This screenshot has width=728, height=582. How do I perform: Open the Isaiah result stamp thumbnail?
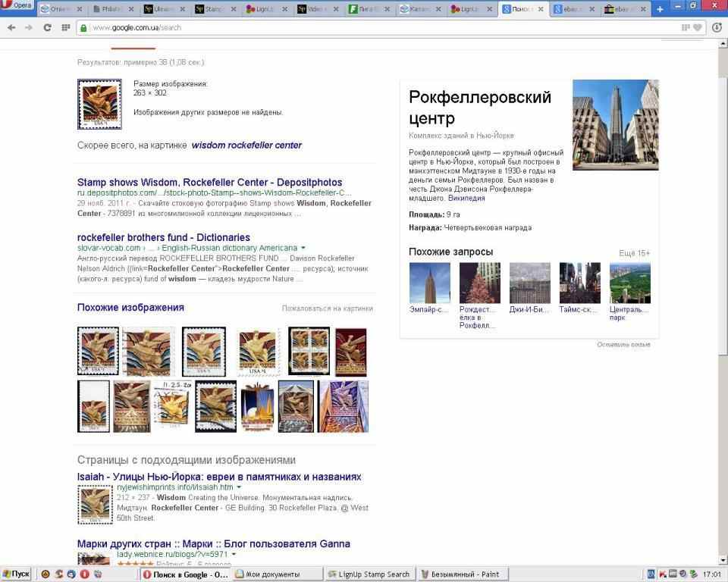[95, 505]
